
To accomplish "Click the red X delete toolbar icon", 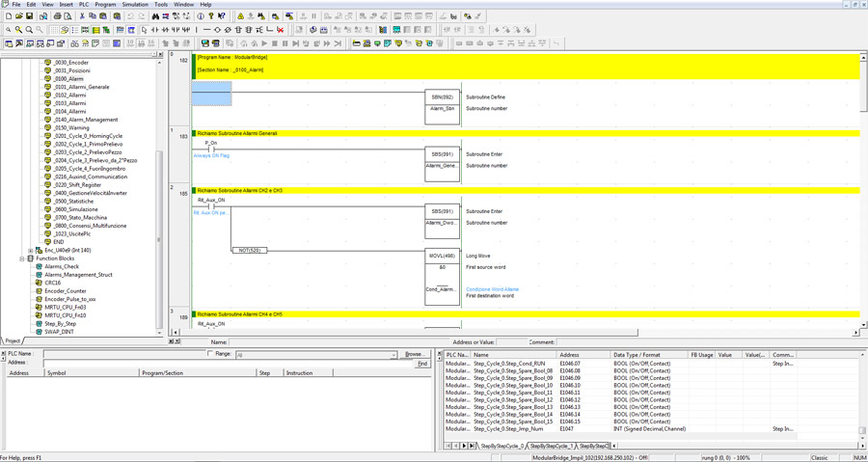I will tap(281, 30).
